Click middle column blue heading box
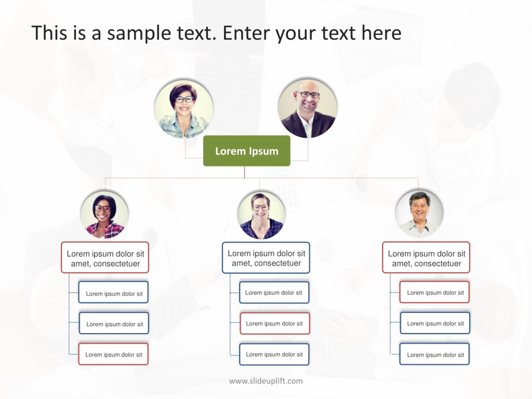The height and width of the screenshot is (399, 532). (x=266, y=257)
